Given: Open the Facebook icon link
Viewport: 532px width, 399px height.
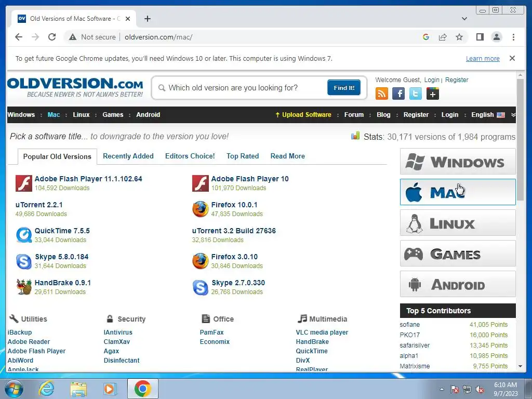Looking at the screenshot, I should pyautogui.click(x=398, y=94).
